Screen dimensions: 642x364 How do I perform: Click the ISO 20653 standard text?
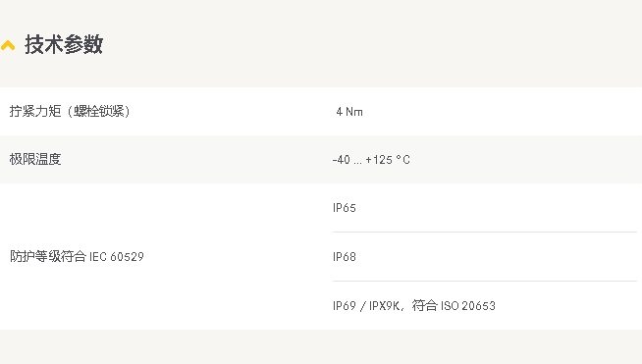coord(468,306)
